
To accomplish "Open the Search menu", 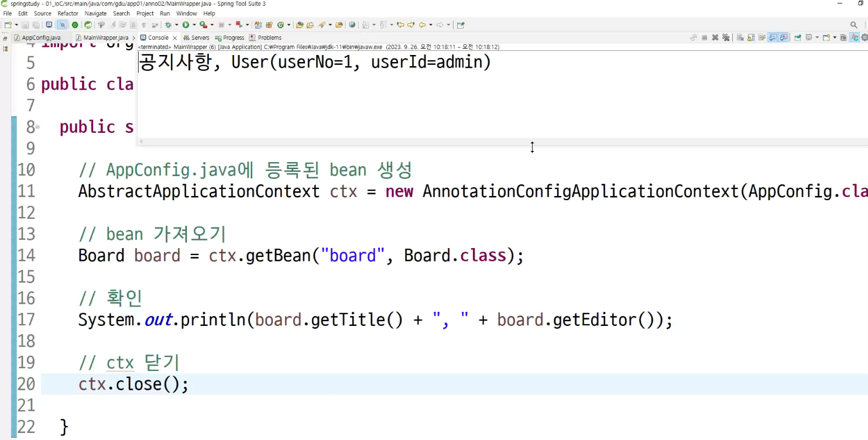I will click(121, 13).
